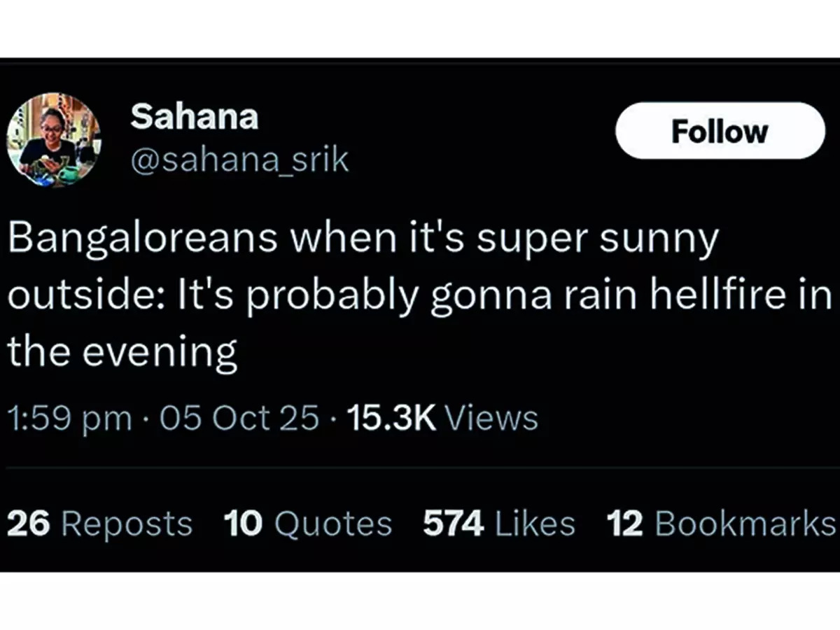Click the Follow button
The height and width of the screenshot is (630, 840).
[x=720, y=131]
